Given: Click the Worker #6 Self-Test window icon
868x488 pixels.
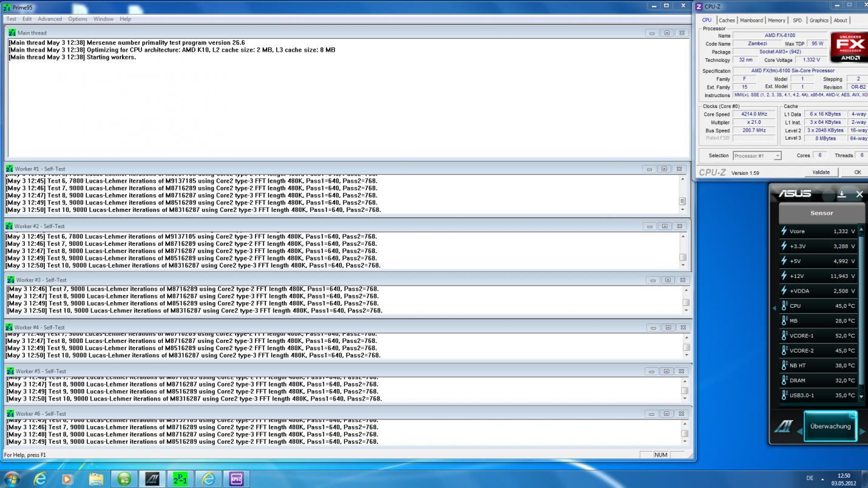Looking at the screenshot, I should (x=9, y=413).
